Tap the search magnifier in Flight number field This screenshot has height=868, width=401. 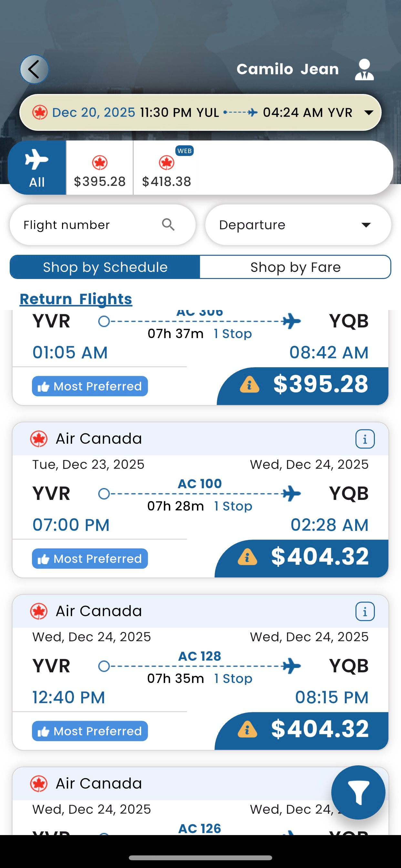[x=168, y=225]
